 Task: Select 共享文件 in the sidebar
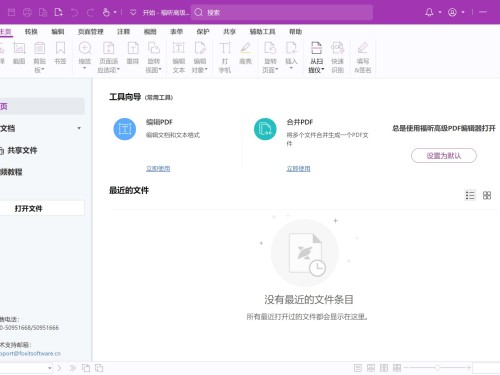[22, 150]
